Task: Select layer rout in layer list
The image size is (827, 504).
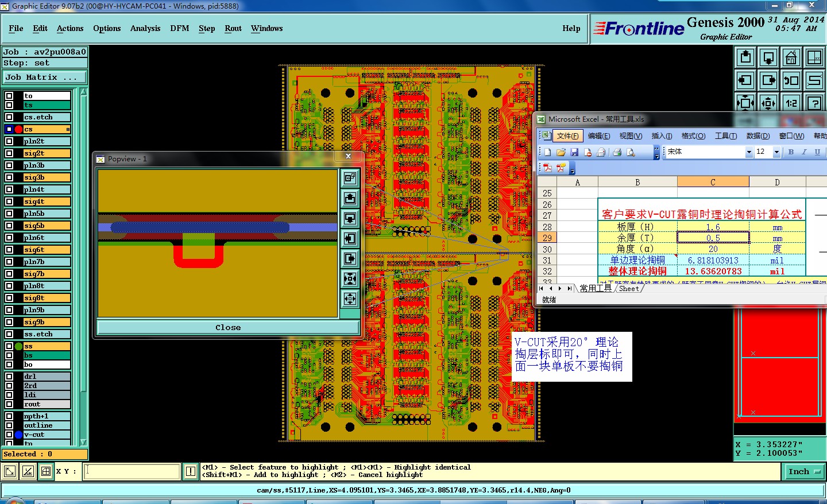Action: [x=47, y=404]
